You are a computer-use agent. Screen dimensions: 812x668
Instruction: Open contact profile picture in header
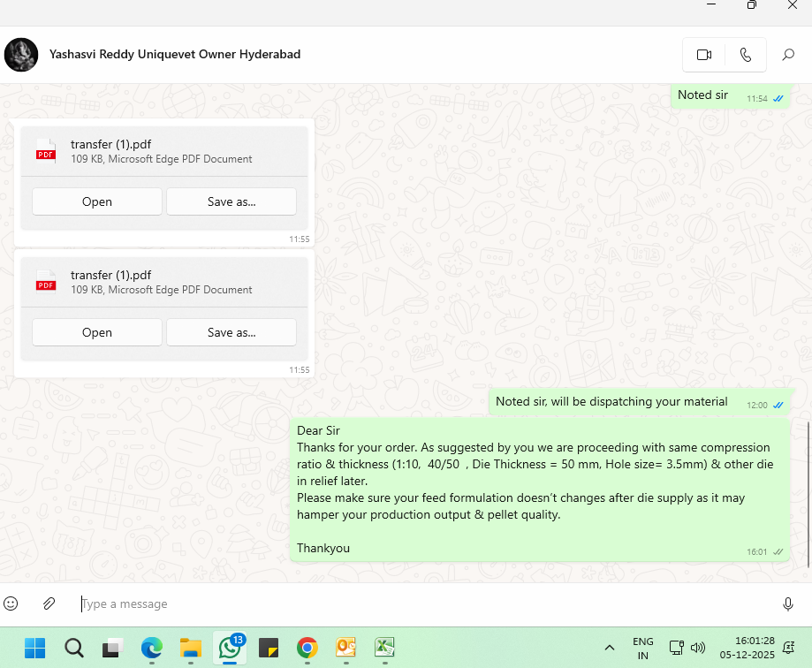(21, 55)
